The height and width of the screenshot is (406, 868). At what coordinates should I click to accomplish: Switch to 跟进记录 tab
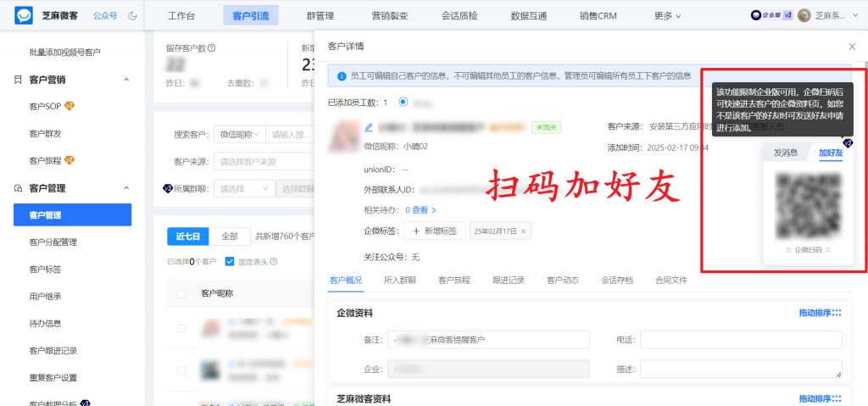tap(509, 281)
